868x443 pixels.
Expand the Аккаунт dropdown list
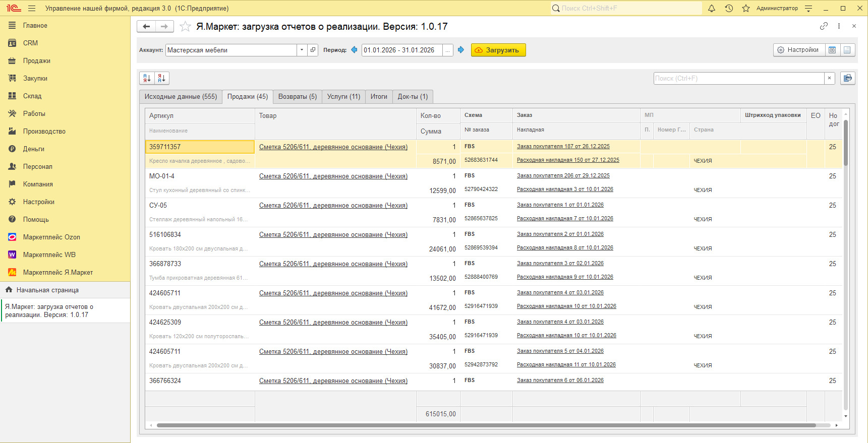302,50
